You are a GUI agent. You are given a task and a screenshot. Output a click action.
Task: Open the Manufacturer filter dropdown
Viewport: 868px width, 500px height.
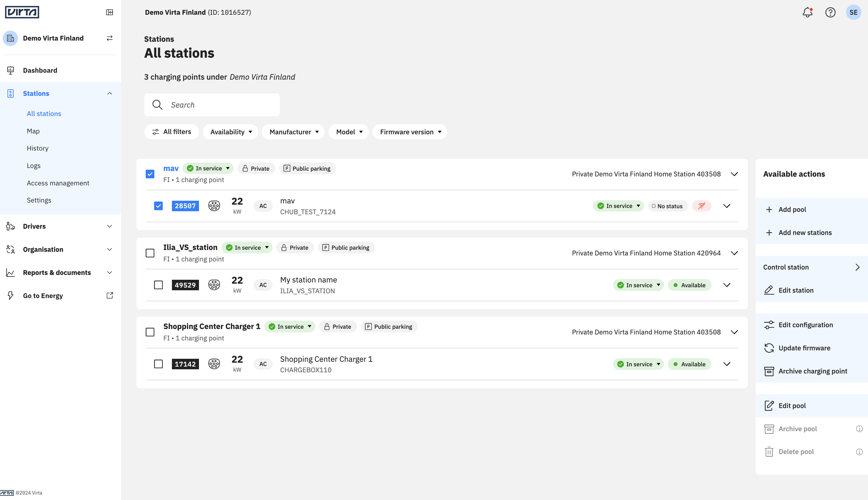(x=293, y=132)
